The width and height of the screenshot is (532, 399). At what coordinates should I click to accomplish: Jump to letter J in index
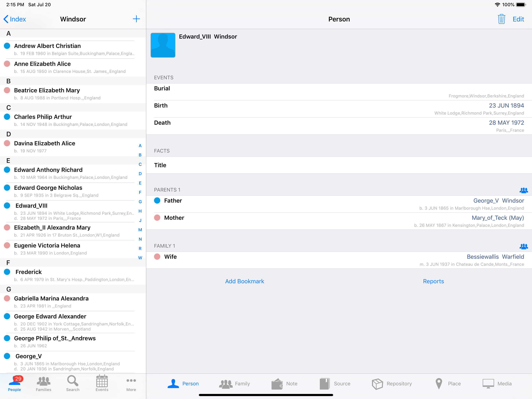tap(140, 220)
